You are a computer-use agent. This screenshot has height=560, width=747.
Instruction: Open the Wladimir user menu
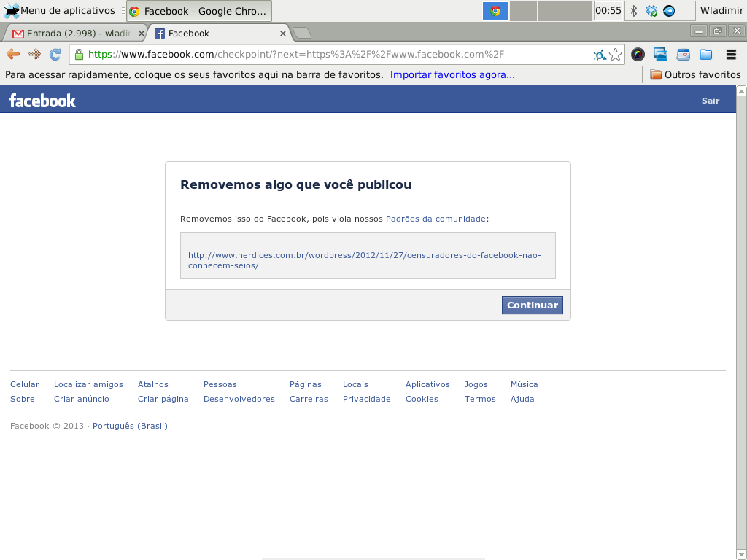[721, 10]
